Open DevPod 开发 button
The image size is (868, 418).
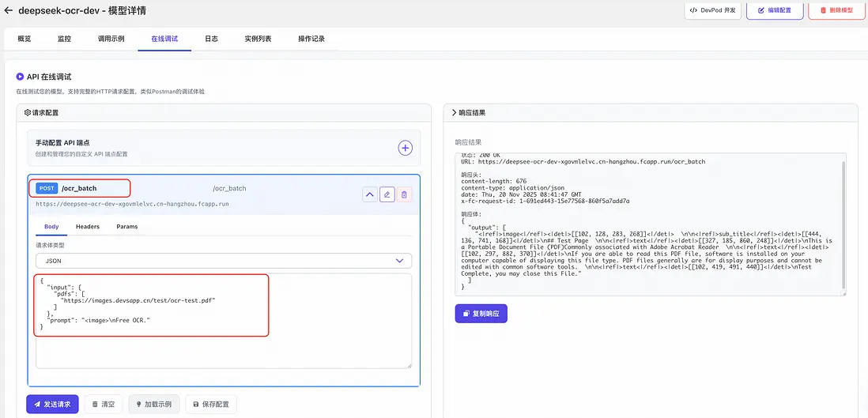[712, 10]
